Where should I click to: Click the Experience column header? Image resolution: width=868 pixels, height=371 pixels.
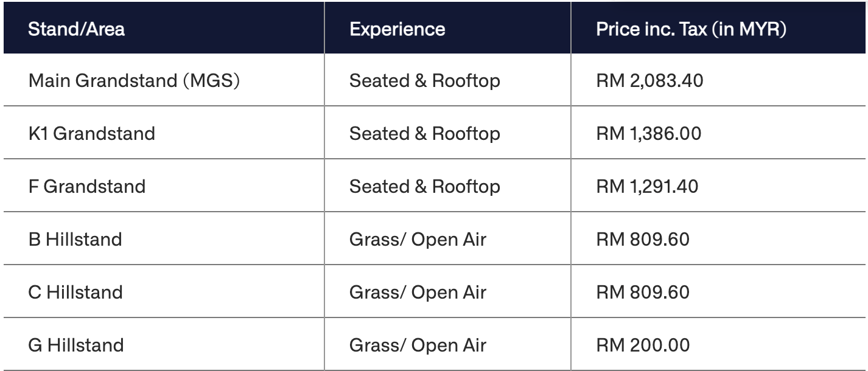(x=397, y=29)
